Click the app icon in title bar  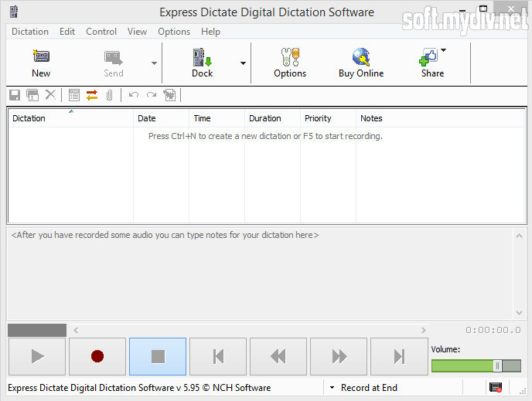pos(14,12)
